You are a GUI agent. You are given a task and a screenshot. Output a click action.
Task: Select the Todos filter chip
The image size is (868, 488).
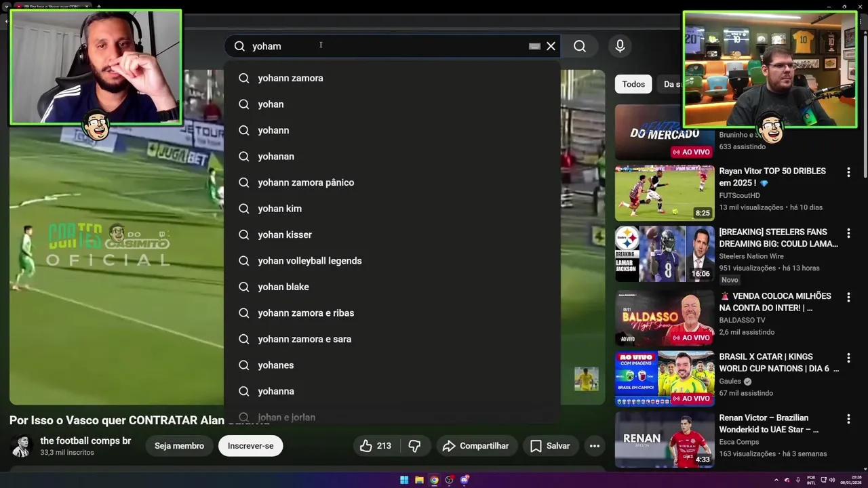[x=633, y=84]
